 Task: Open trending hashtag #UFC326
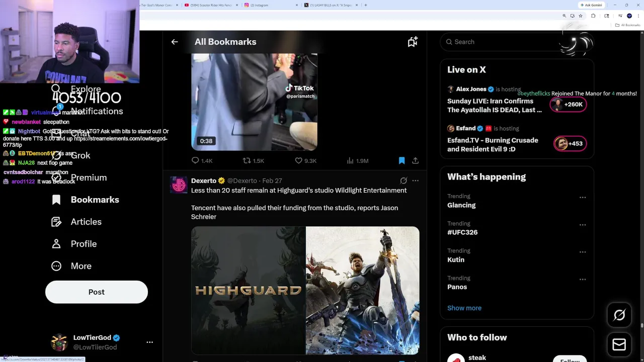pyautogui.click(x=462, y=232)
